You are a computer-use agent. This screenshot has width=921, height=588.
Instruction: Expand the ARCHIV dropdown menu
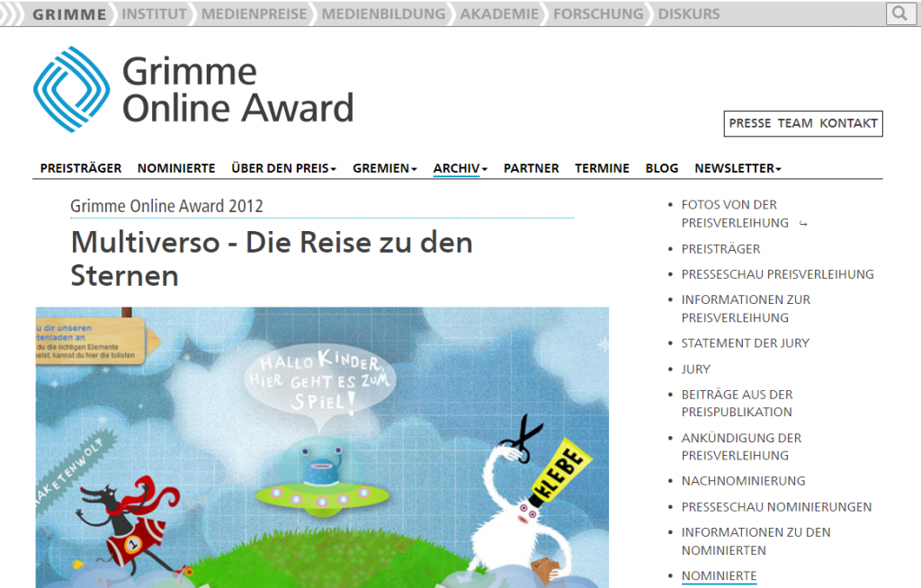click(460, 169)
